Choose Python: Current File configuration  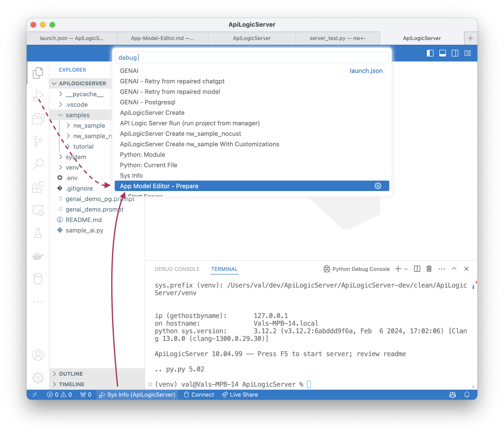tap(252, 165)
